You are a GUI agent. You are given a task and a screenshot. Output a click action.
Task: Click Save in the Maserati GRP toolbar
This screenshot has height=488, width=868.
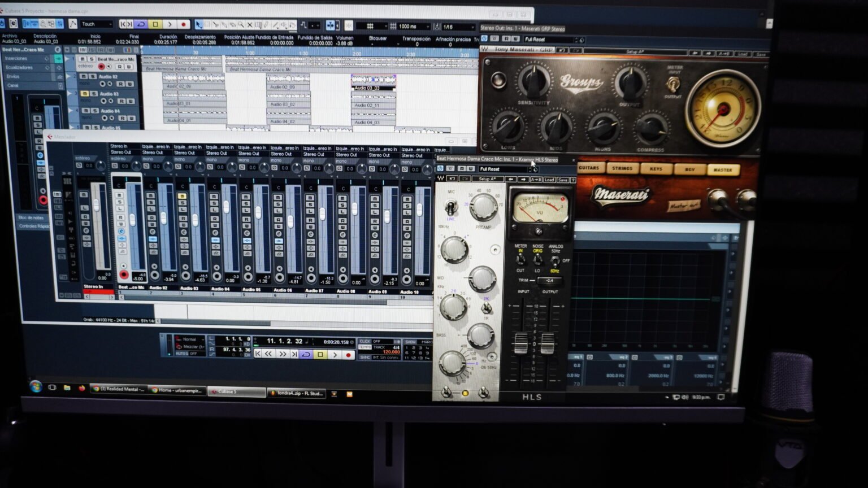click(761, 54)
